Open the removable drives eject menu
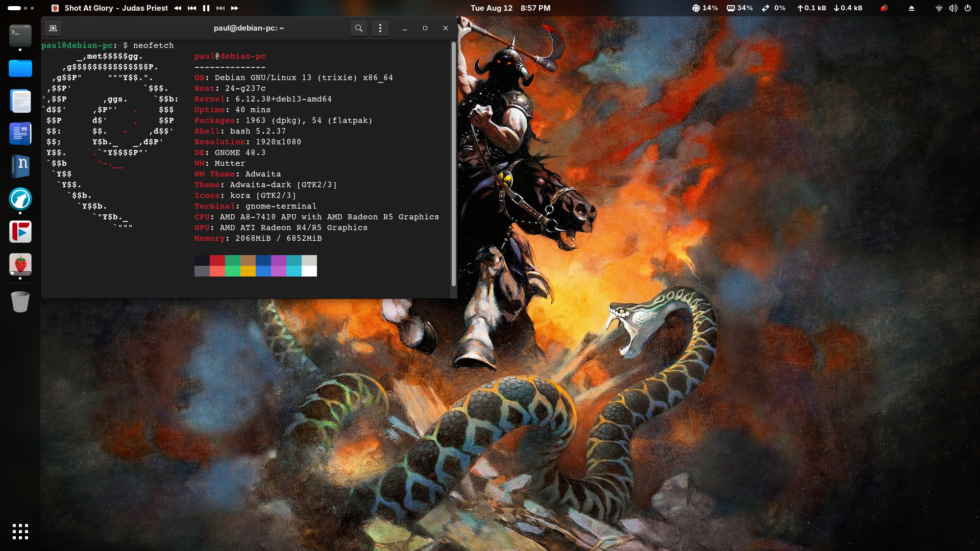The width and height of the screenshot is (980, 551). [912, 8]
